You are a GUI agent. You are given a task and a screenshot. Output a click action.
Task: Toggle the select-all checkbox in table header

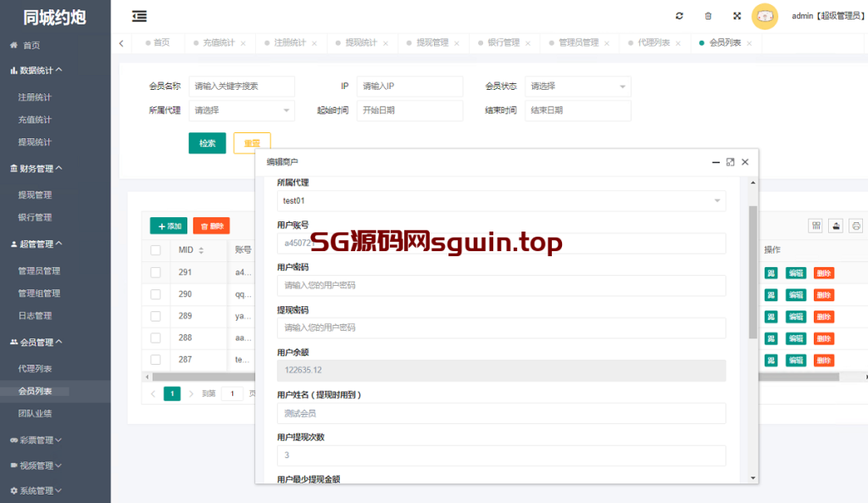click(155, 250)
